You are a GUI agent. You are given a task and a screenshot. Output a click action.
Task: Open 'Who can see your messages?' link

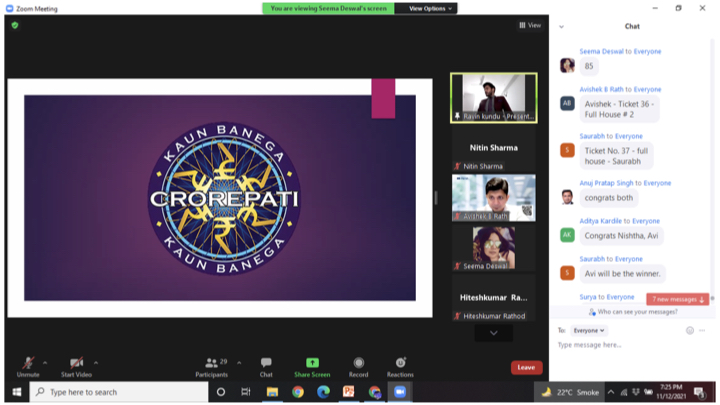pos(633,312)
